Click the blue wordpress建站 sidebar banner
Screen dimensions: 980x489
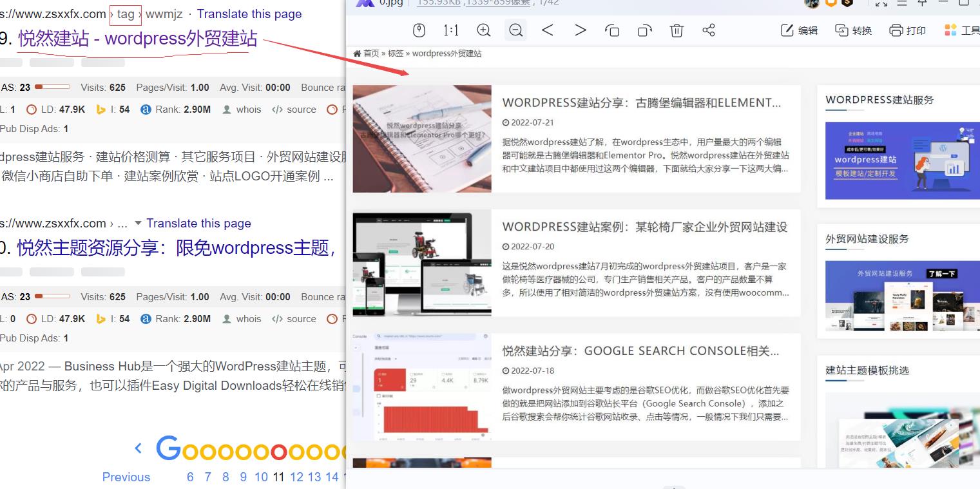[x=902, y=161]
